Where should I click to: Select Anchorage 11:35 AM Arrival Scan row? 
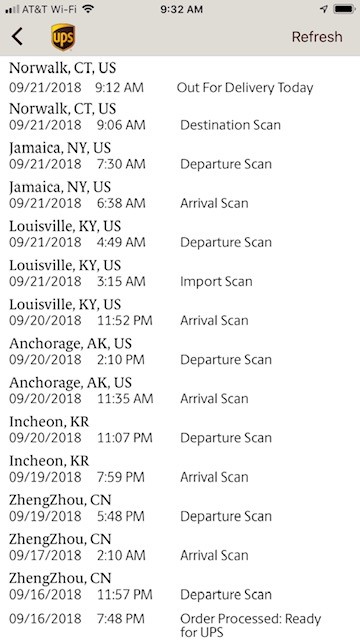pyautogui.click(x=180, y=391)
